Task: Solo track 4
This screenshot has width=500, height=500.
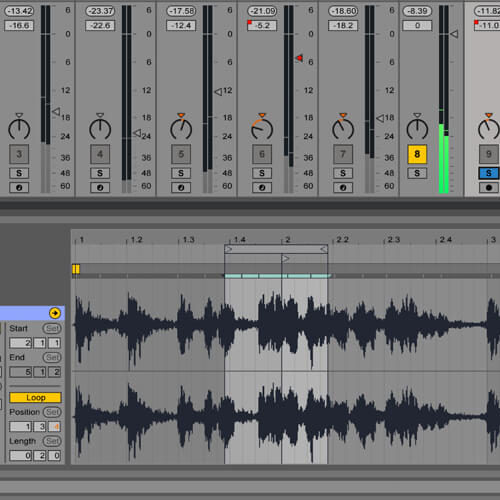Action: tap(100, 173)
